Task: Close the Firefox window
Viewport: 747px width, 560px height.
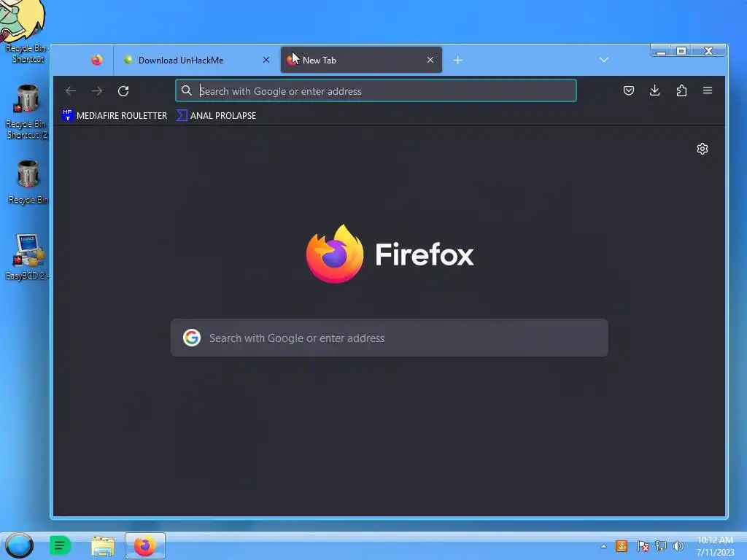Action: pyautogui.click(x=708, y=51)
